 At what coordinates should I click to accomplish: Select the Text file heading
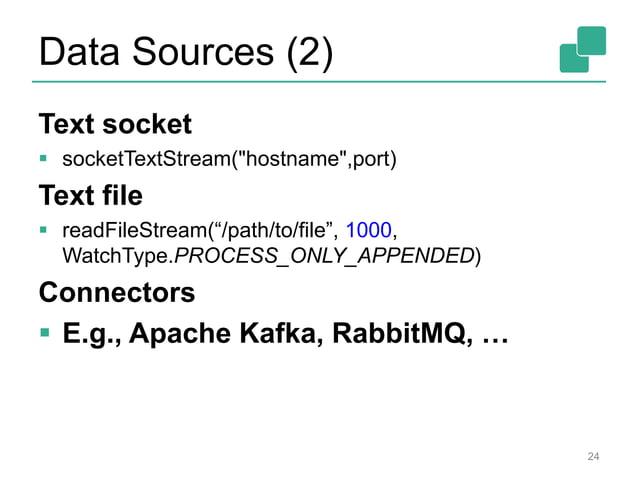coord(90,194)
